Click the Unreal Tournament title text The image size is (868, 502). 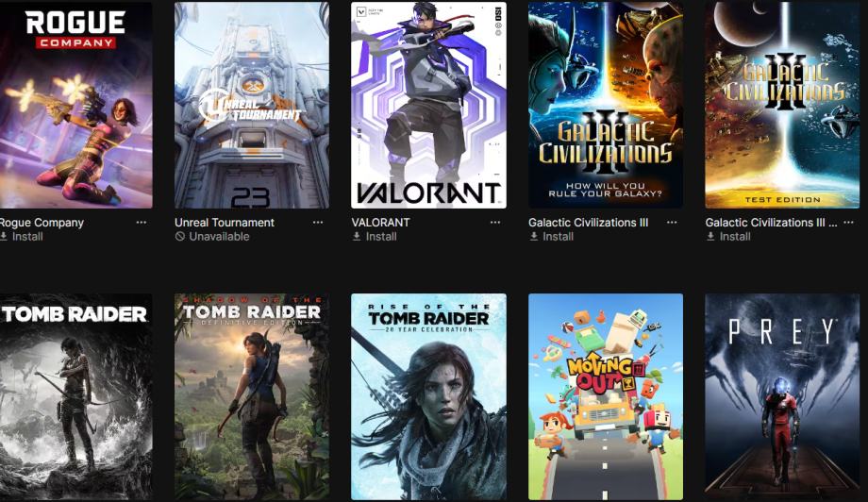225,223
